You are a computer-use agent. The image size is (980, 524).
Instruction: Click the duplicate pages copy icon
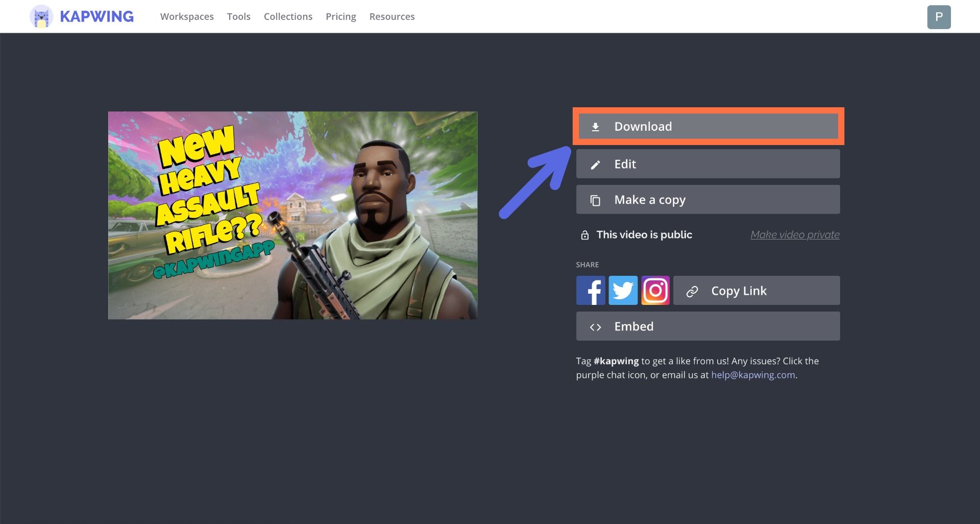(x=595, y=200)
